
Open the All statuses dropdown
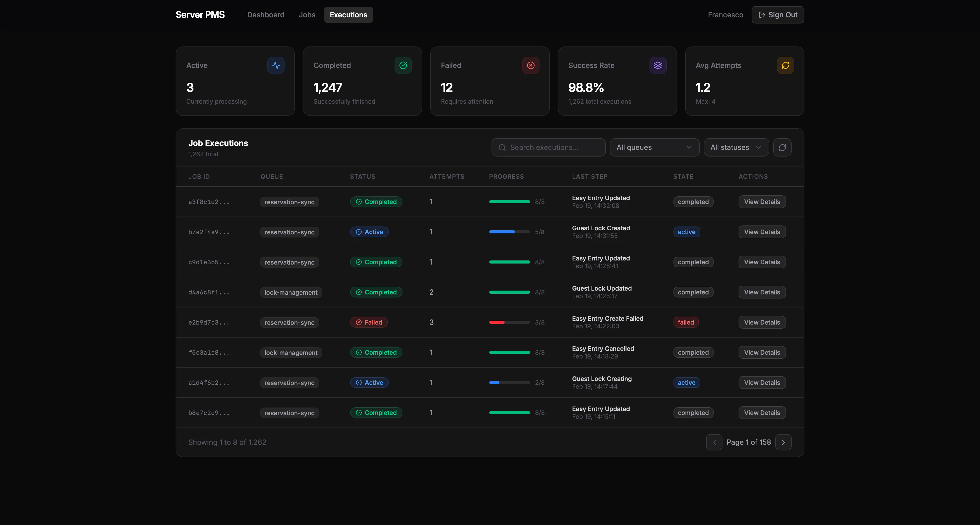point(736,147)
